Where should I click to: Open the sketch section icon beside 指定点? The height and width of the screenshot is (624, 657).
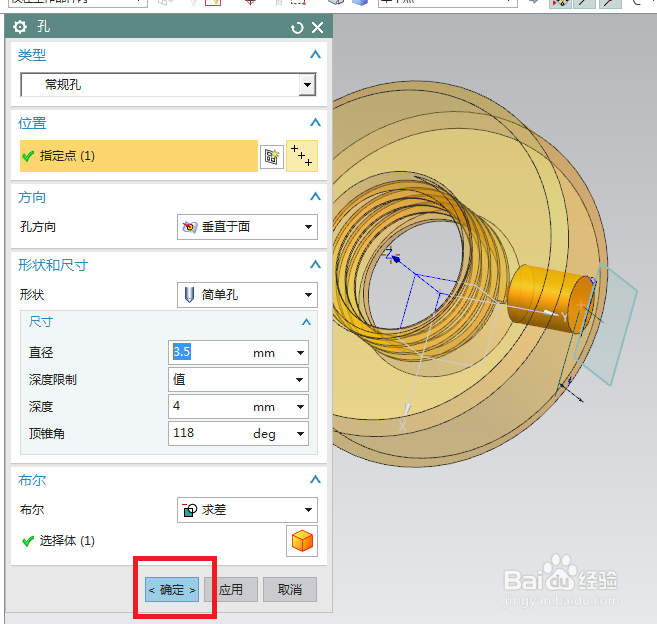[272, 157]
